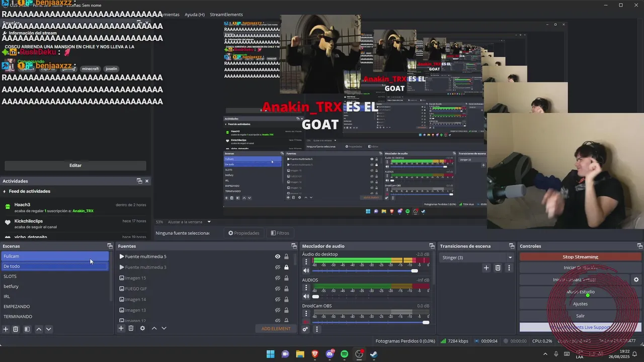Viewport: 644px width, 362px height.
Task: Show the Imagen 15 source
Action: 278,278
